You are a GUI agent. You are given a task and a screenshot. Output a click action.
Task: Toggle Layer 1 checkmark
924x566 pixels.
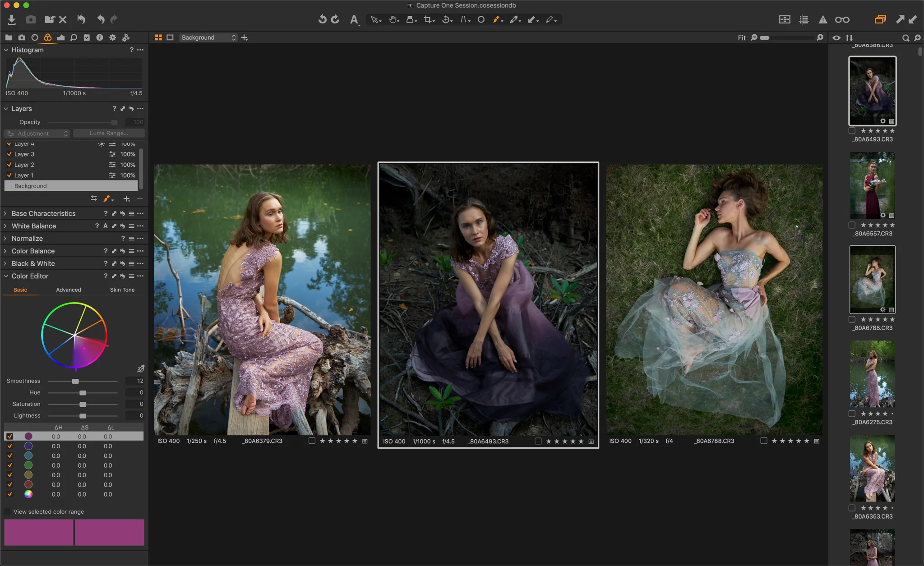(x=9, y=175)
